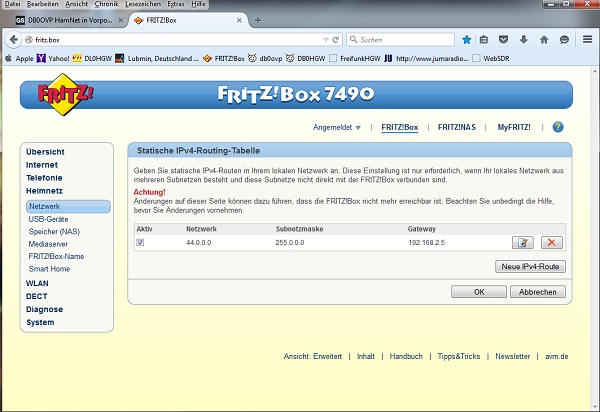Open the DL0HGW bookmark
This screenshot has height=412, width=600.
pyautogui.click(x=92, y=59)
